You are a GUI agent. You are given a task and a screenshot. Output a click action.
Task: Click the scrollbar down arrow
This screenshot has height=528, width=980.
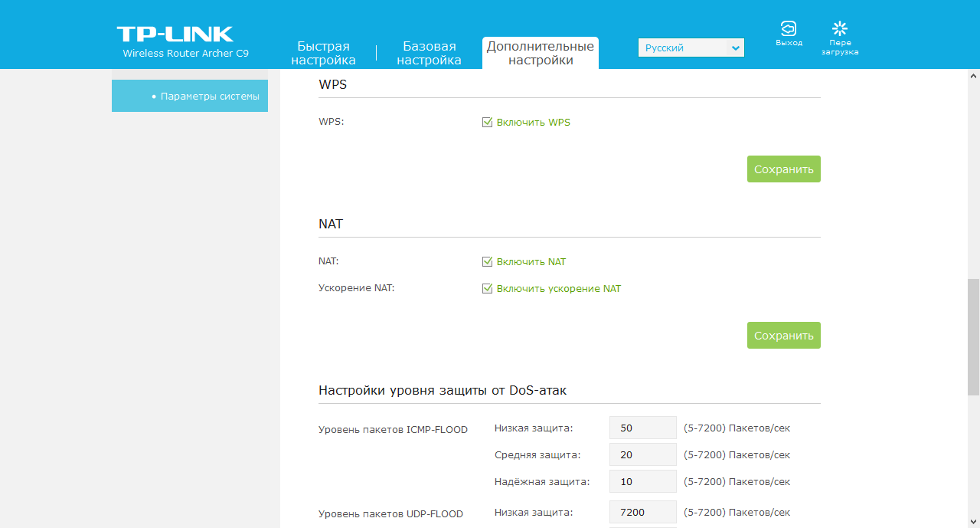pyautogui.click(x=973, y=521)
